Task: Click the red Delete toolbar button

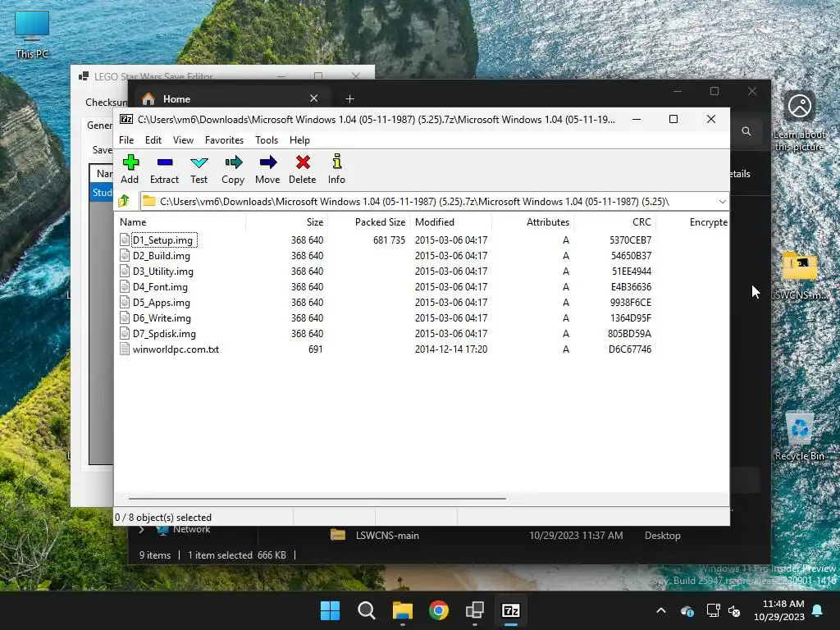Action: coord(302,169)
